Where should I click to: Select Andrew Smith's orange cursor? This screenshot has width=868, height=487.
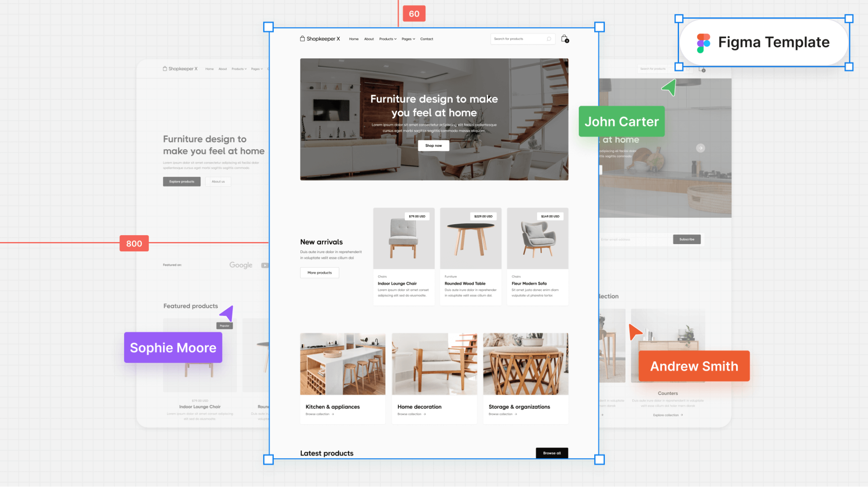(x=634, y=331)
